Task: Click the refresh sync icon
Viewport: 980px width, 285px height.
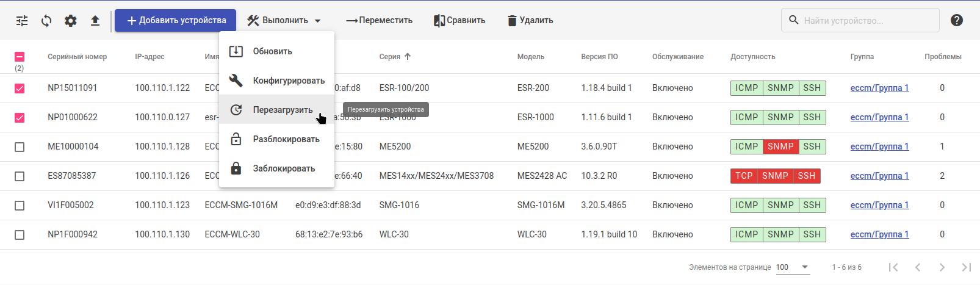Action: pyautogui.click(x=46, y=21)
